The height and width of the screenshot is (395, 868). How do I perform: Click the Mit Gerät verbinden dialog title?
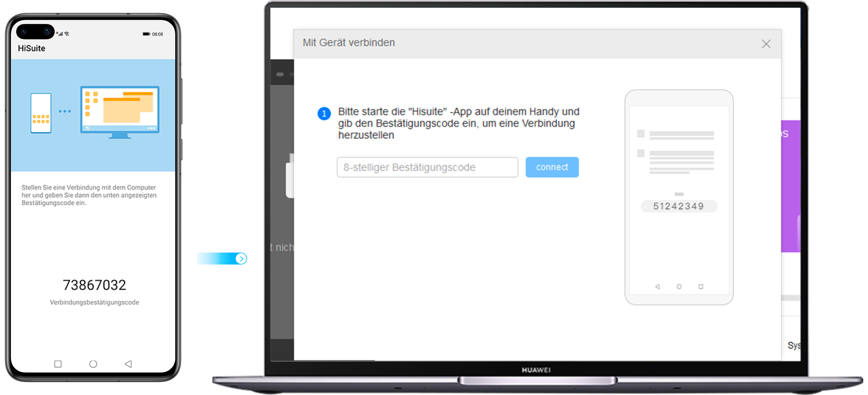click(x=349, y=43)
